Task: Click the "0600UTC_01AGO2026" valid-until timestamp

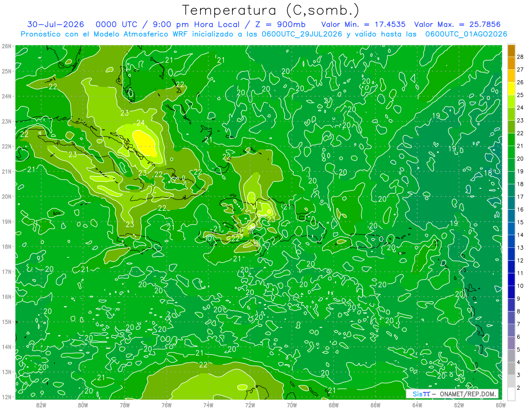Action: [466, 34]
